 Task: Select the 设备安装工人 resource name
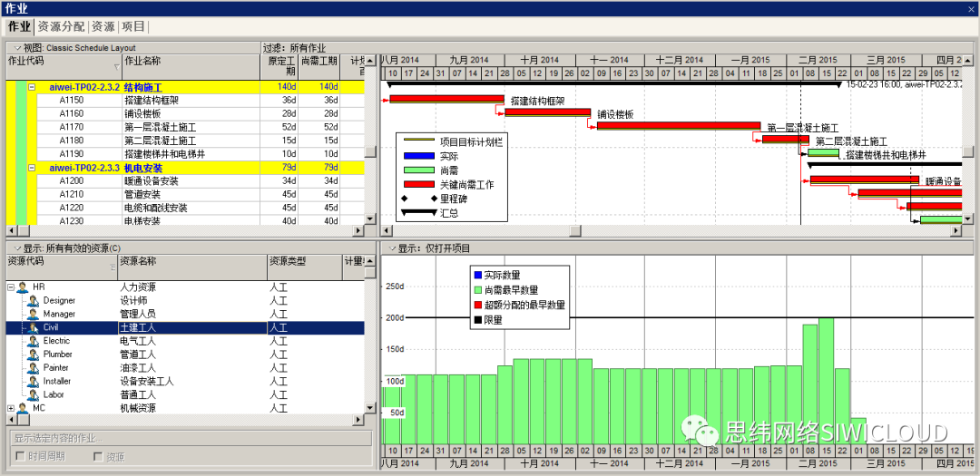coord(147,382)
